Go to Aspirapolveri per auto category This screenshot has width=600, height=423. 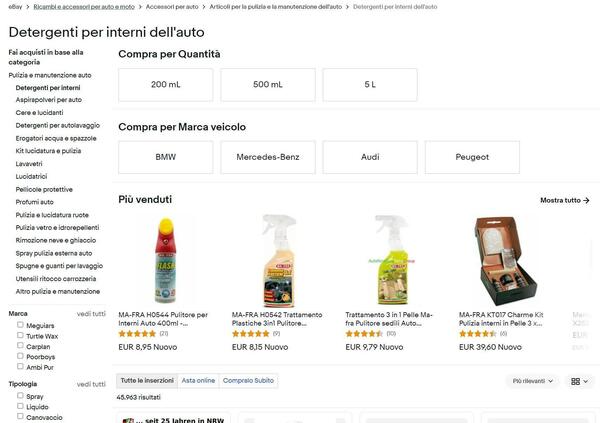click(49, 100)
